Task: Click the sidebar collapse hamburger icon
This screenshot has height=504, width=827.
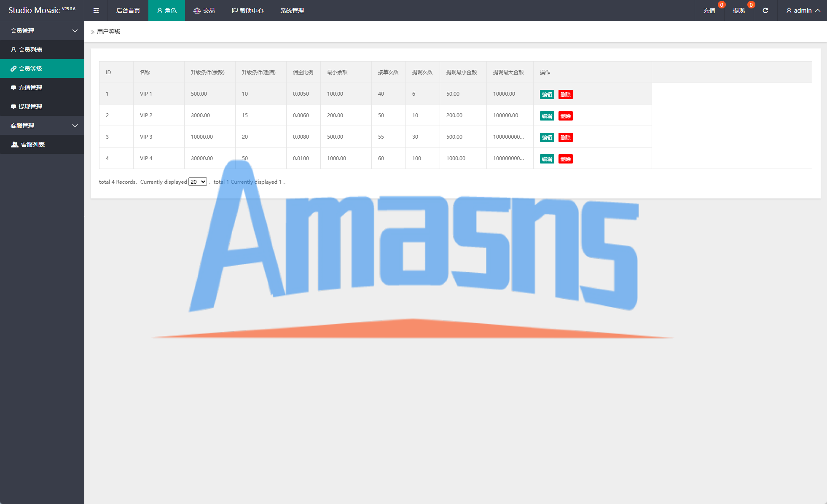Action: (x=96, y=11)
